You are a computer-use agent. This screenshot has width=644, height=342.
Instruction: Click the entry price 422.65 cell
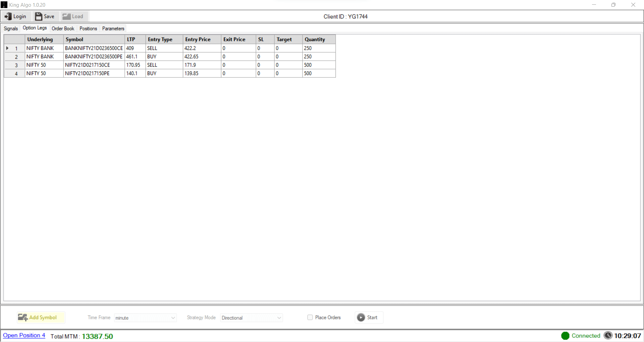[x=202, y=57]
